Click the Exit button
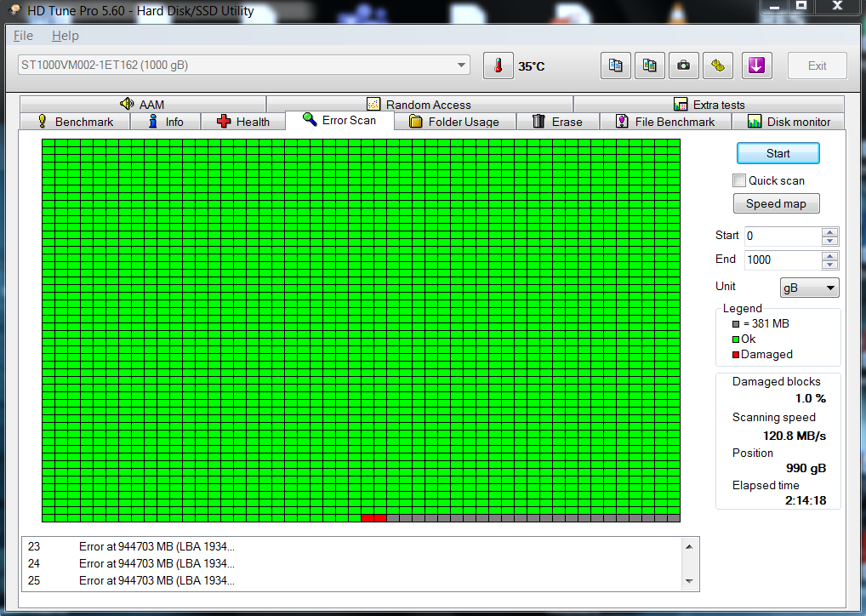The height and width of the screenshot is (616, 866). coord(817,66)
